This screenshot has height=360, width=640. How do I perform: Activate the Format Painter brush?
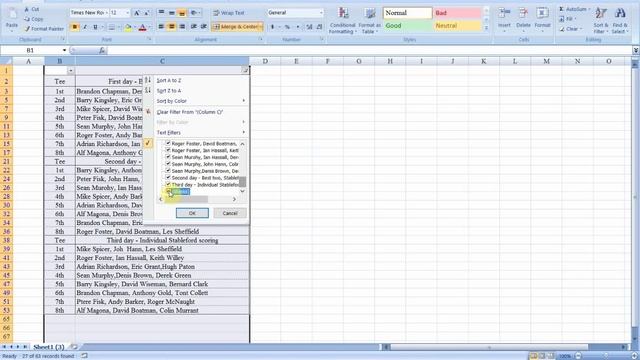click(27, 29)
